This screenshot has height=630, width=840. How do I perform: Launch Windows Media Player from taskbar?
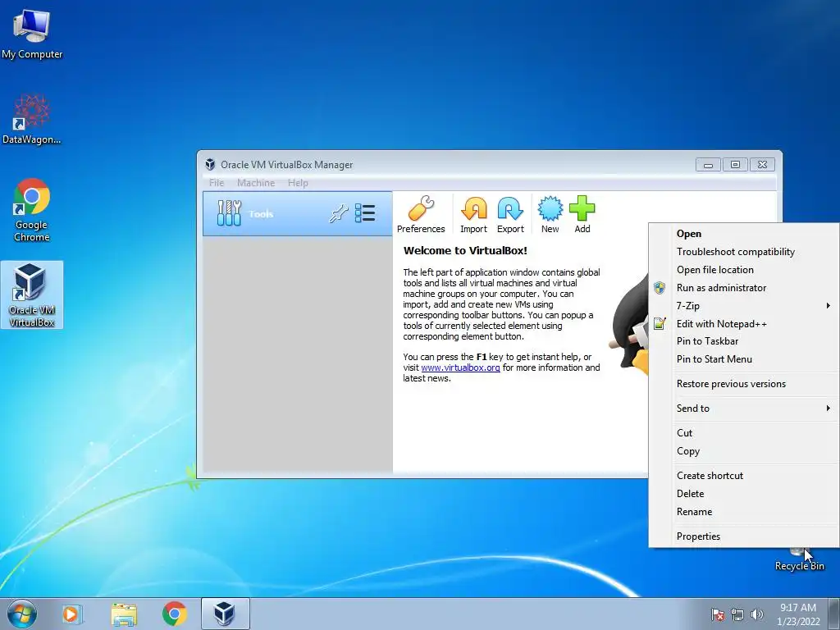point(72,614)
